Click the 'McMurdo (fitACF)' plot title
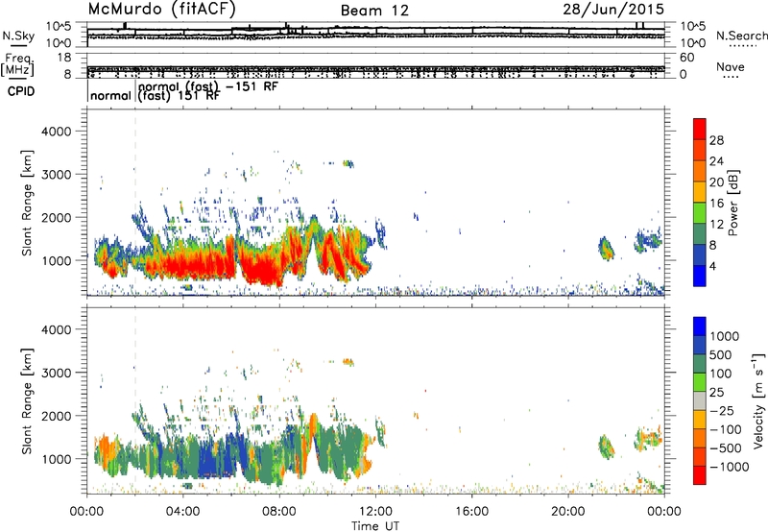 (161, 9)
